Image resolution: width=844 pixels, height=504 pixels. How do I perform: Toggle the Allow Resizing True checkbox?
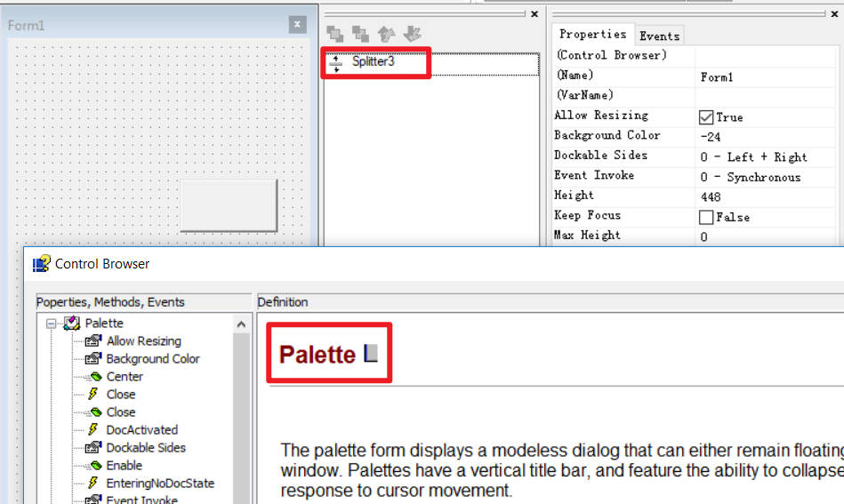point(705,117)
